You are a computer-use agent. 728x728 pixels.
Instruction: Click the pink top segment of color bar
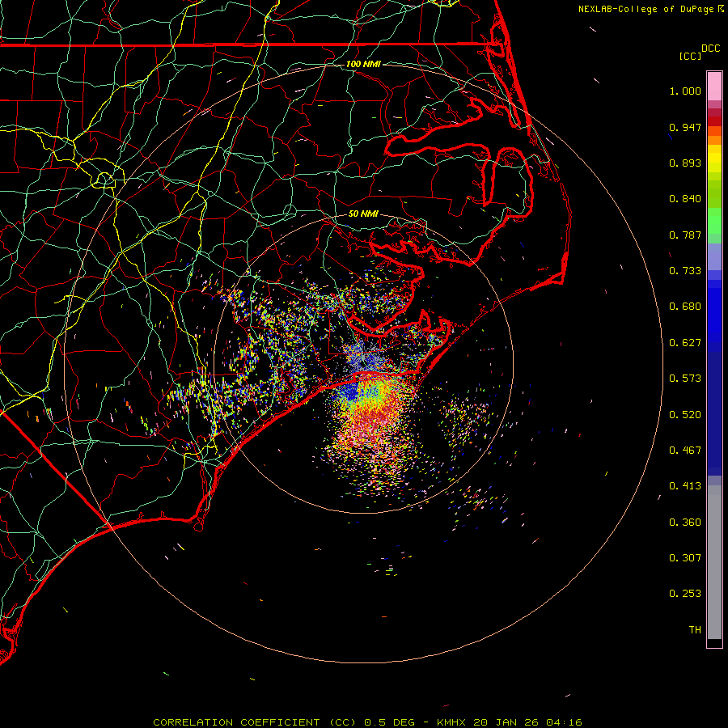[714, 87]
